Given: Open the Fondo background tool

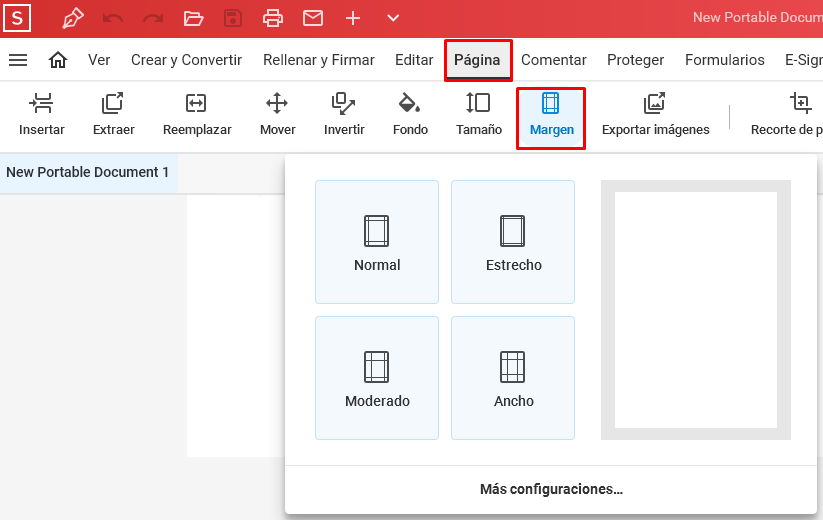Looking at the screenshot, I should click(410, 115).
